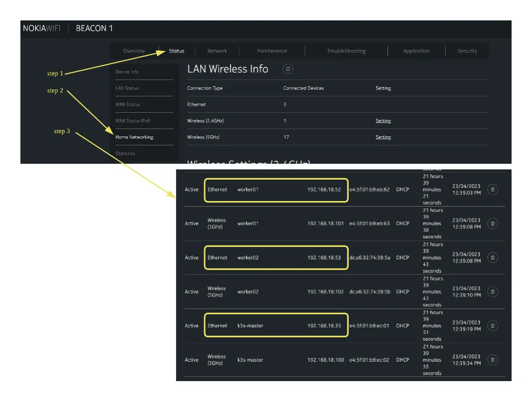Switch to the Status tab
532x401 pixels.
tap(177, 51)
